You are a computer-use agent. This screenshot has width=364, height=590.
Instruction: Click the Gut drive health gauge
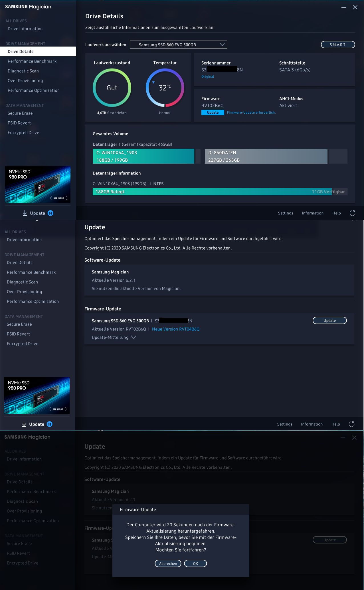(112, 88)
